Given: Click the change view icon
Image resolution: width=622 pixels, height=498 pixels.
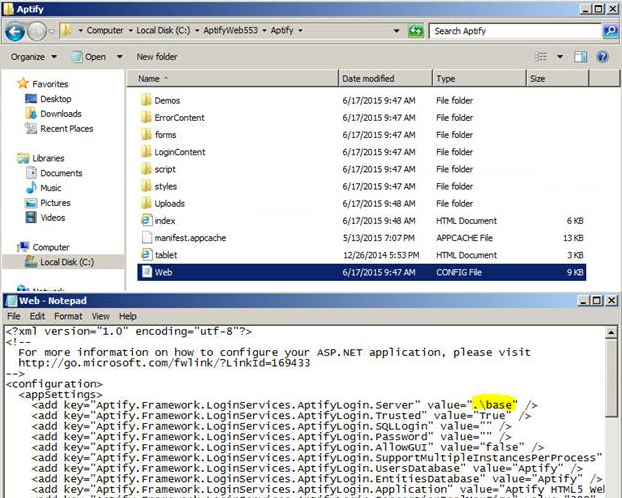Looking at the screenshot, I should pyautogui.click(x=540, y=57).
